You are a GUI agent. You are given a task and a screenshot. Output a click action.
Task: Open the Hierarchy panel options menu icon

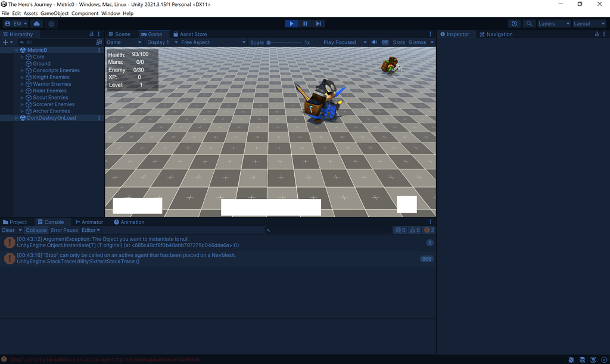pyautogui.click(x=98, y=34)
